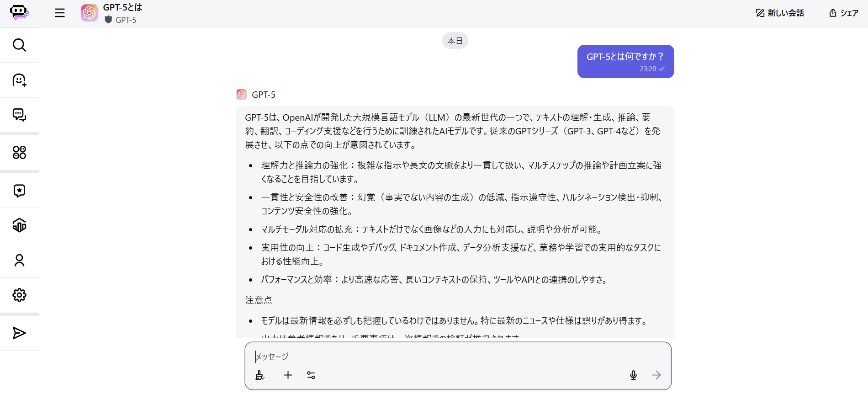This screenshot has height=394, width=868.
Task: Open the search icon in sidebar
Action: coord(19,45)
